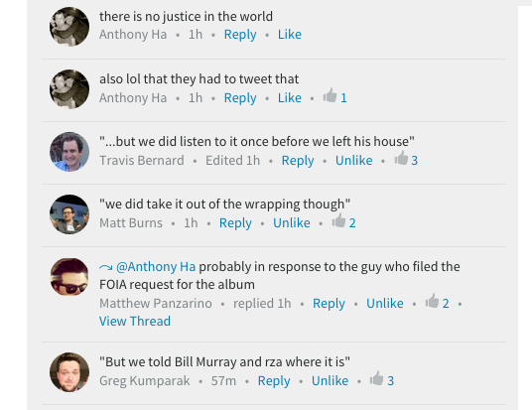Open Matthew Panzarino's sunglasses avatar

(x=69, y=277)
